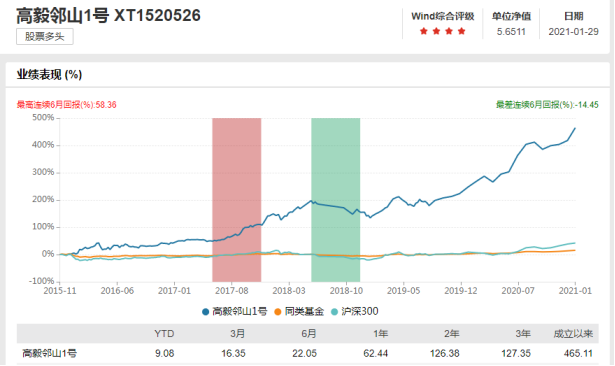This screenshot has height=366, width=615.
Task: Click the 2018-10 x-axis date label
Action: coord(346,291)
